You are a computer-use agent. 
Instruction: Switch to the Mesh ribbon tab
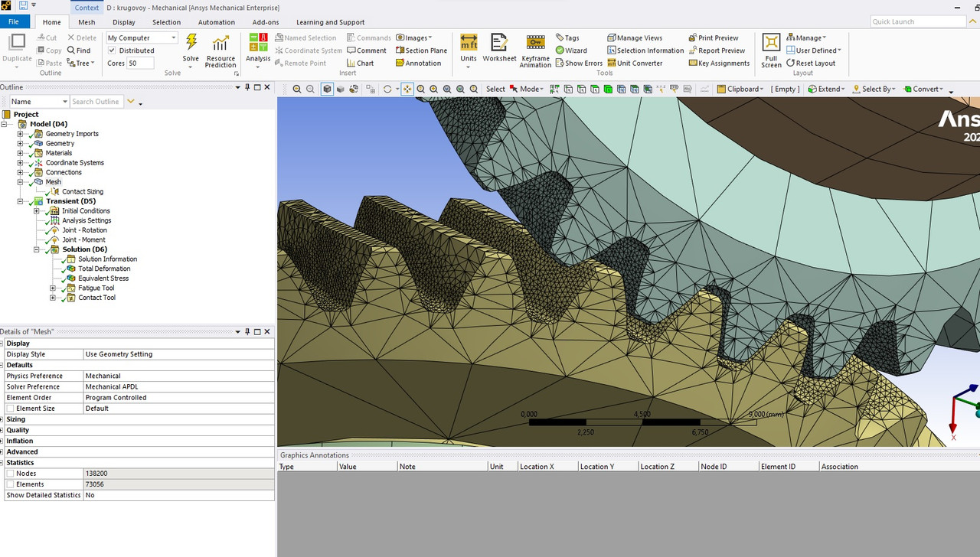pos(87,22)
